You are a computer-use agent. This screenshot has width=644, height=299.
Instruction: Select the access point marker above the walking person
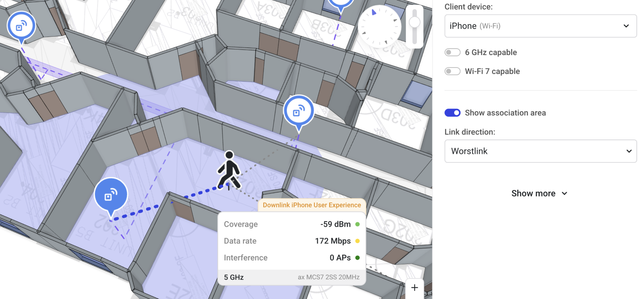pyautogui.click(x=299, y=112)
